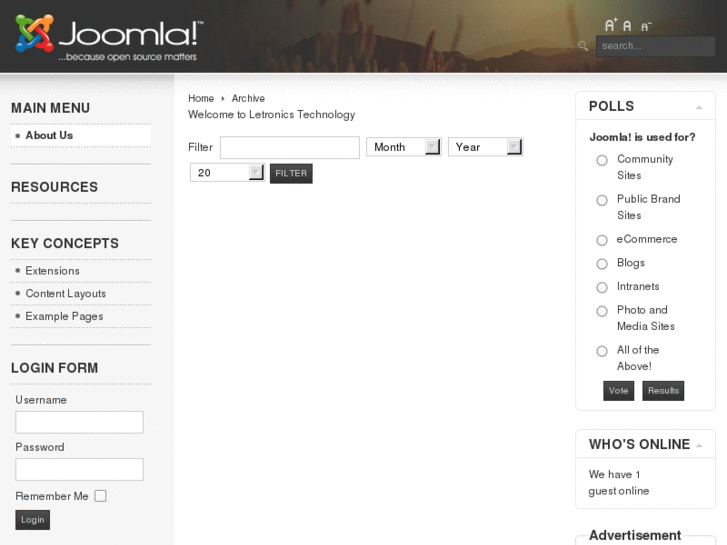
Task: Collapse the Who's Online module arrow
Action: tap(699, 445)
